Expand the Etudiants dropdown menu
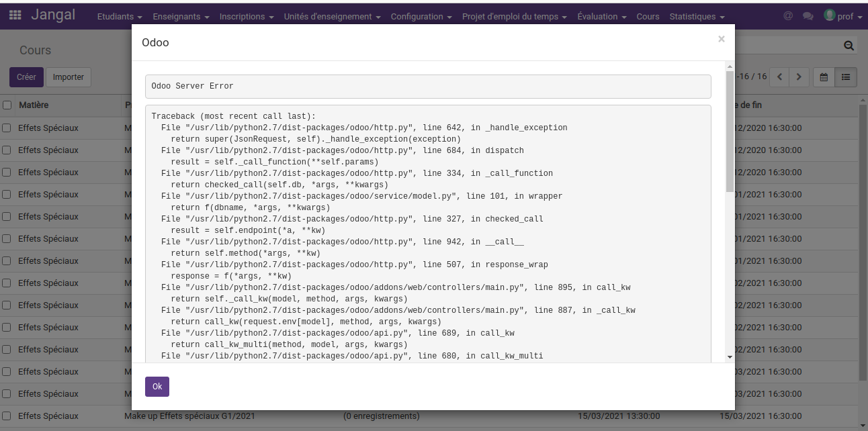This screenshot has width=868, height=431. [x=120, y=16]
